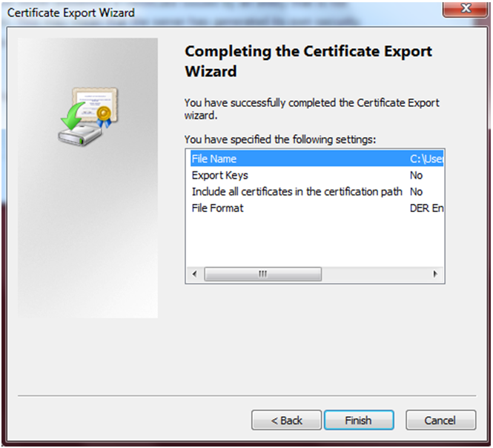Click the Export Keys No value

[417, 175]
